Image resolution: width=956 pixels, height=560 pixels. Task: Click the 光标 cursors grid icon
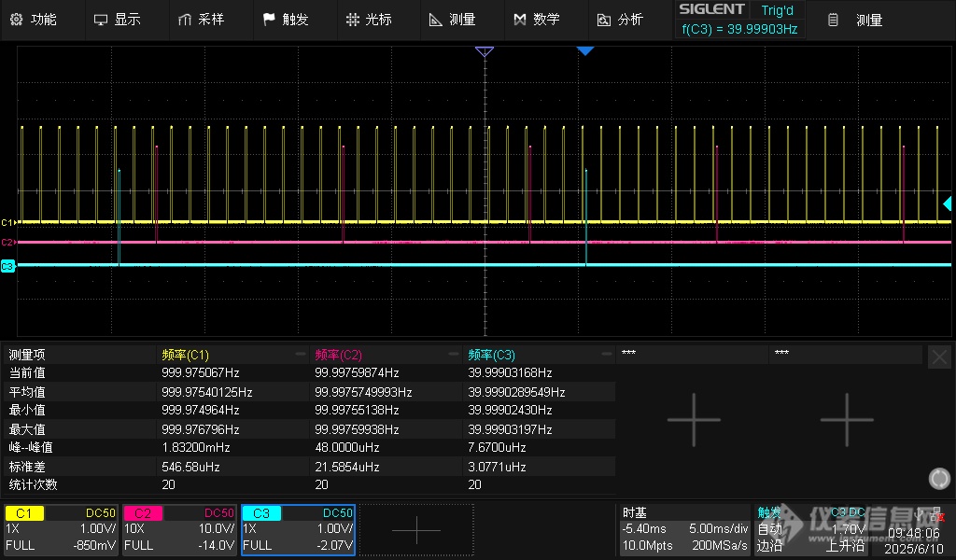(x=352, y=20)
